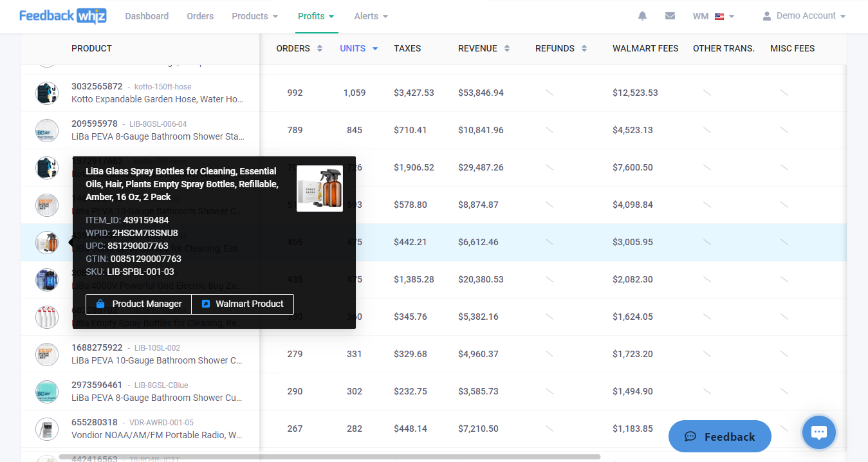Click the US flag marketplace icon

click(x=719, y=17)
